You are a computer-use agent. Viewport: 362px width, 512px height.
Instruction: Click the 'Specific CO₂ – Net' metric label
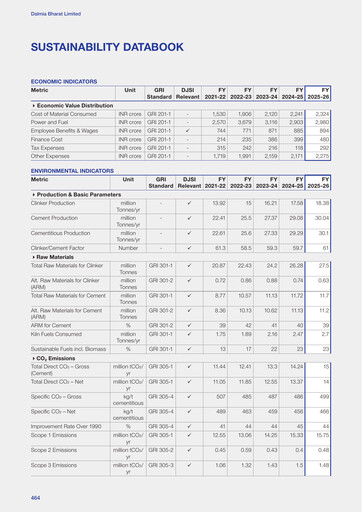point(53,412)
